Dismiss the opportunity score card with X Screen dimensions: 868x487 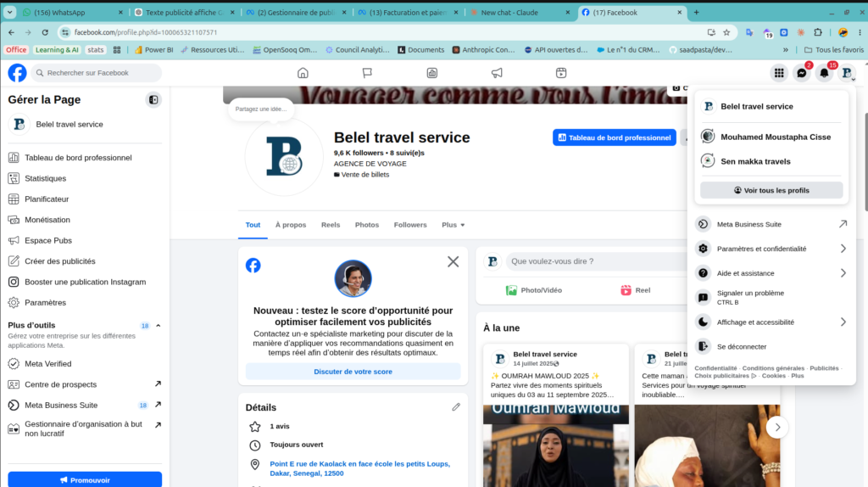(x=453, y=261)
